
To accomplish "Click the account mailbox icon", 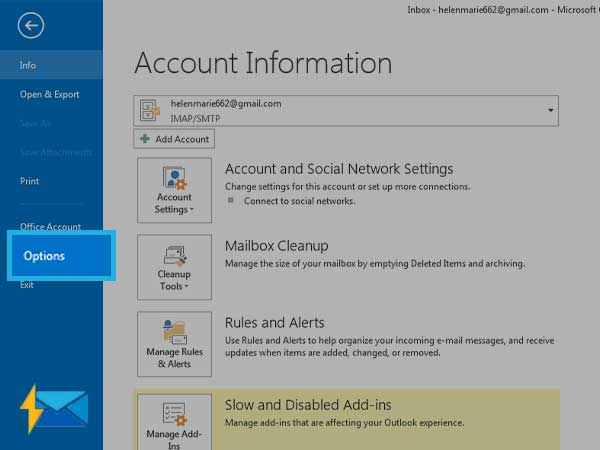I will click(x=150, y=110).
